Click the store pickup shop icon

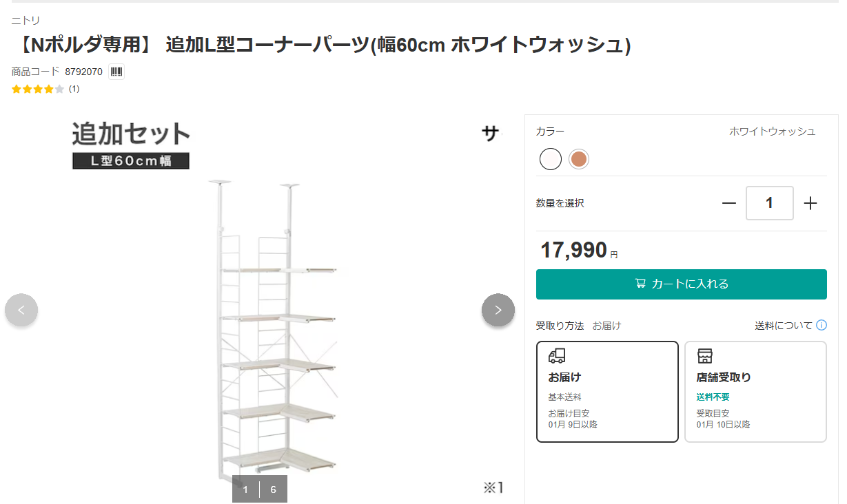coord(704,356)
